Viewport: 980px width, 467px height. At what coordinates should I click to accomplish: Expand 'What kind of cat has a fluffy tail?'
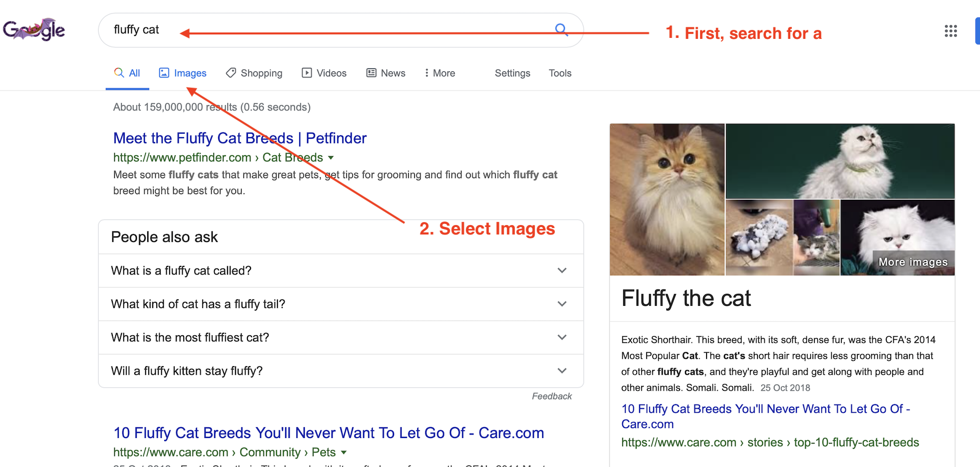coord(341,304)
